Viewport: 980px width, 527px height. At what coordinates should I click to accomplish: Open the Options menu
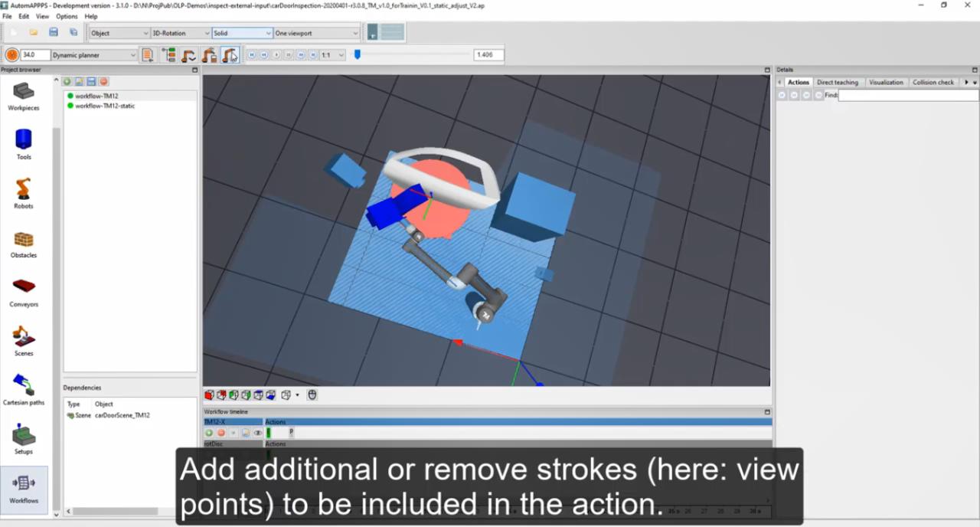pos(67,16)
